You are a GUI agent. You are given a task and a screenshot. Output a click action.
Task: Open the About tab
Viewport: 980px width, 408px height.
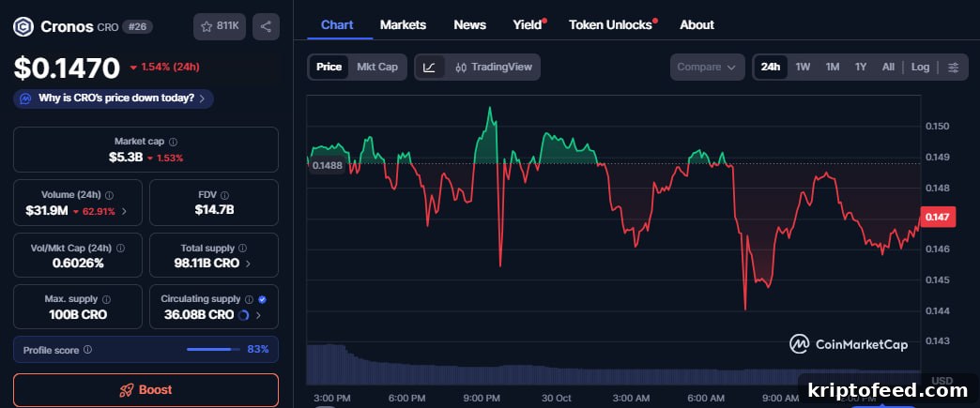point(697,25)
